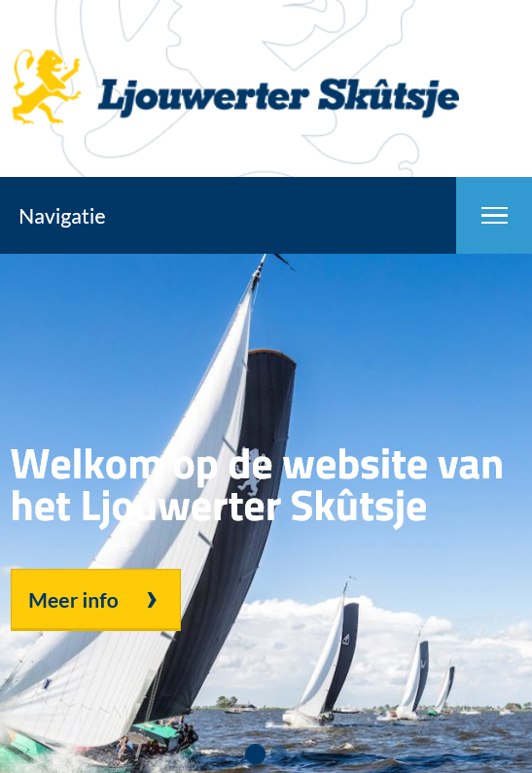The width and height of the screenshot is (532, 773).
Task: Click the Meer info button
Action: 95,600
